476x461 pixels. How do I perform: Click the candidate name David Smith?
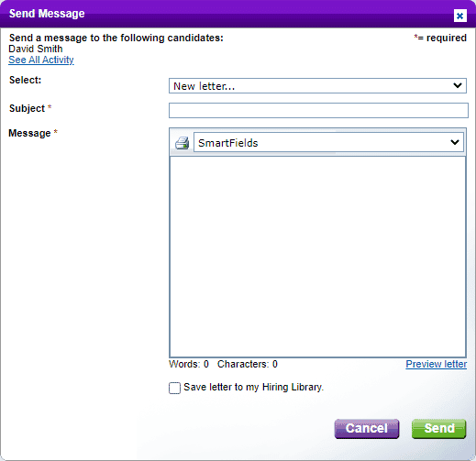click(x=36, y=49)
